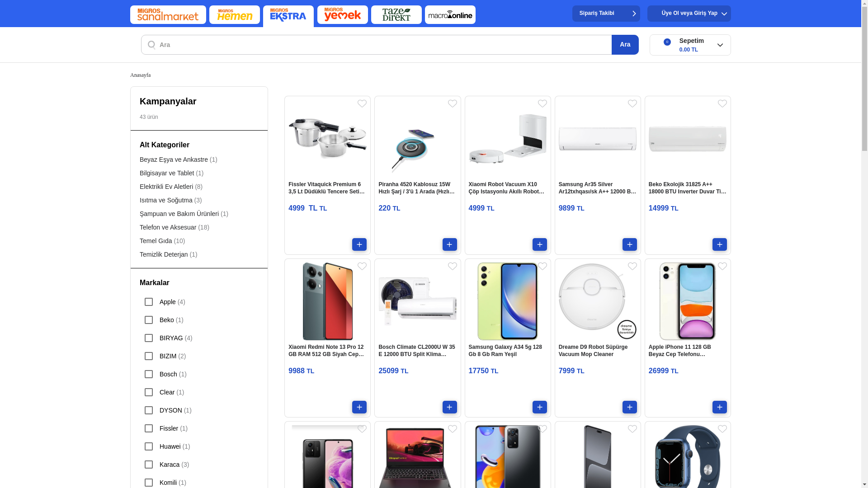Click the search magnifier icon
Image resolution: width=868 pixels, height=488 pixels.
[x=151, y=45]
